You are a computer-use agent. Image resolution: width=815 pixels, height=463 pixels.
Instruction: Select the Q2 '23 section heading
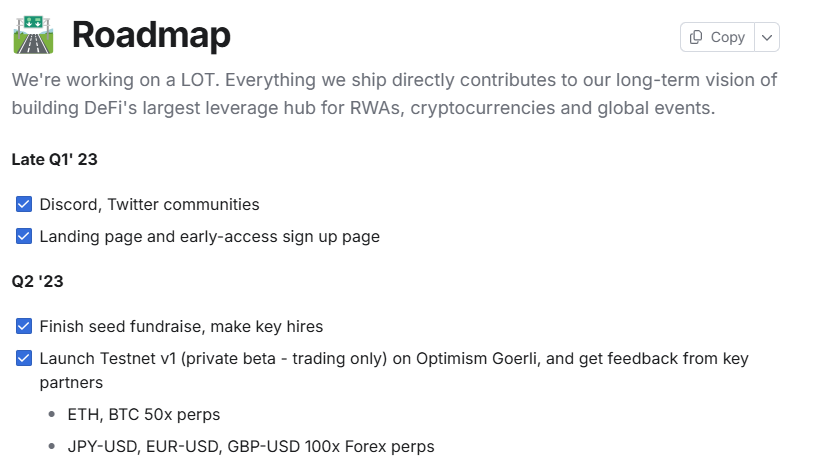coord(38,282)
